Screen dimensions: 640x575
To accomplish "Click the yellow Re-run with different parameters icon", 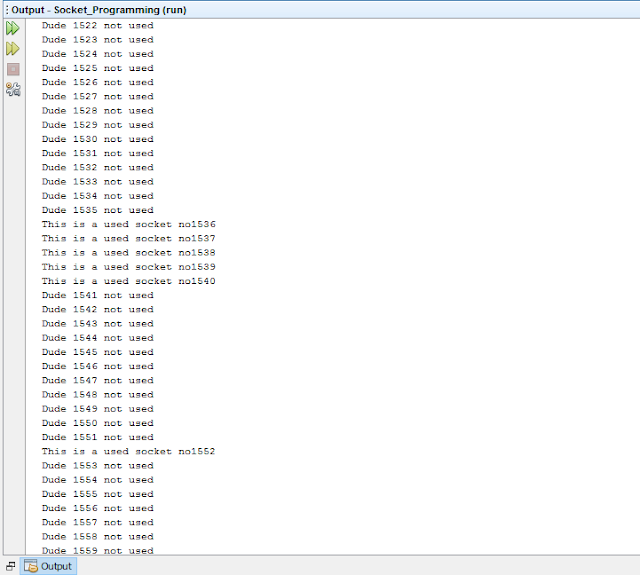I will tap(13, 49).
